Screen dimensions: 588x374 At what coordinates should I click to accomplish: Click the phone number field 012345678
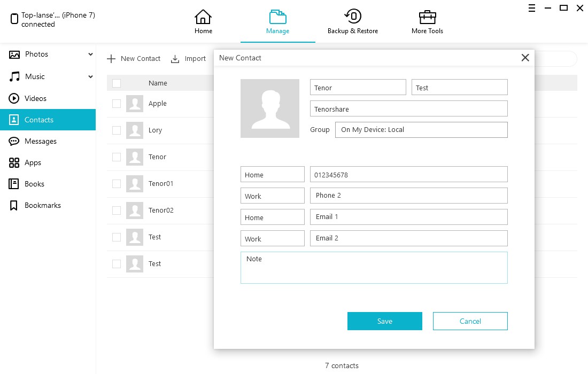coord(409,174)
